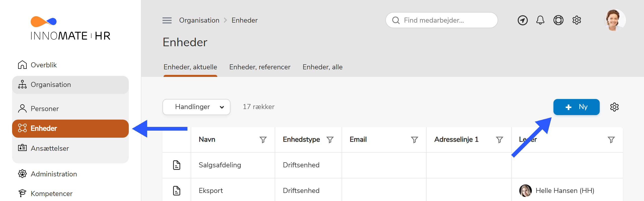This screenshot has width=644, height=201.
Task: Navigate via the Organisation breadcrumb link
Action: tap(199, 20)
